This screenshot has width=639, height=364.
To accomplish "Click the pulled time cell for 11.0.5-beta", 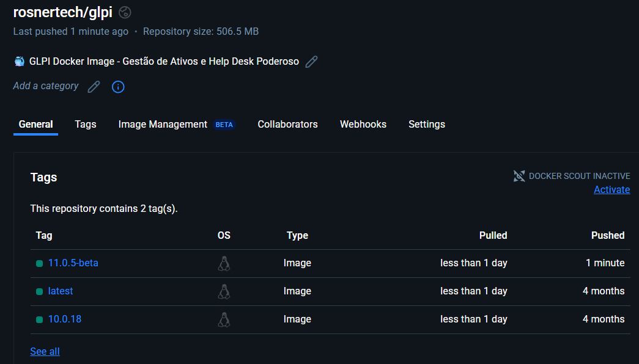I will [474, 263].
